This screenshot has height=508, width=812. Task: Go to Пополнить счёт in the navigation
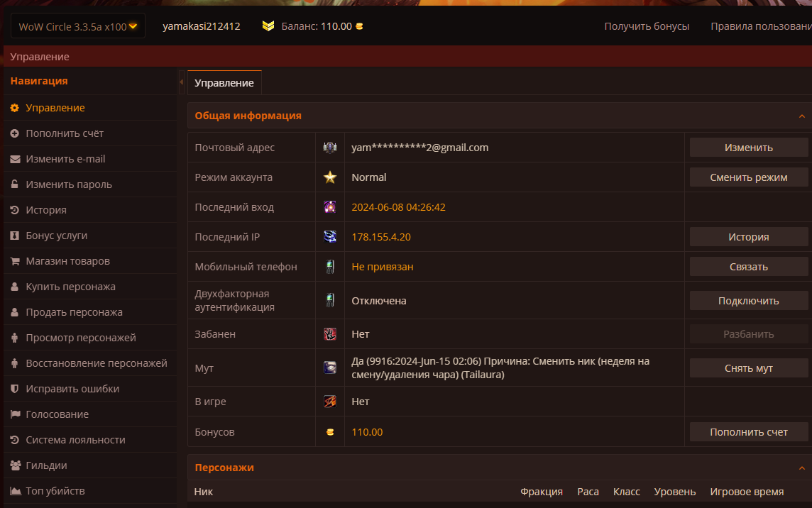click(x=65, y=133)
